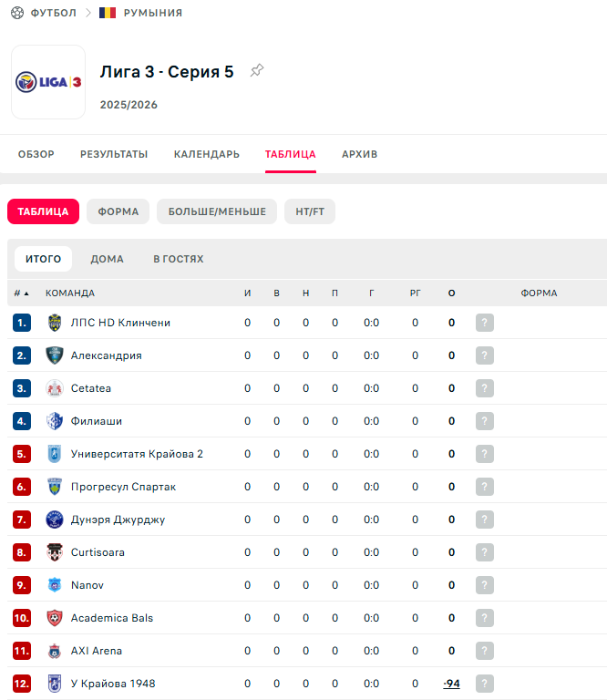This screenshot has height=700, width=607.
Task: Toggle the Форма table view
Action: click(118, 211)
